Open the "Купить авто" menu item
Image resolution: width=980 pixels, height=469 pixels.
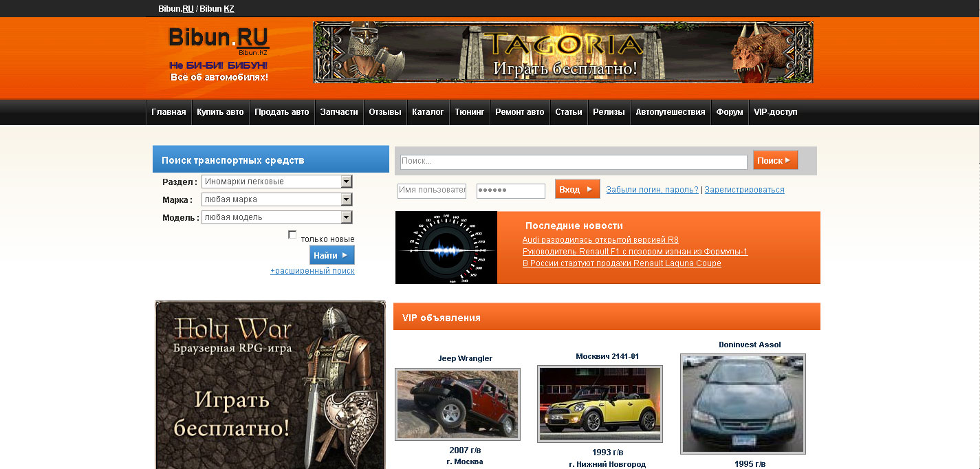(220, 111)
